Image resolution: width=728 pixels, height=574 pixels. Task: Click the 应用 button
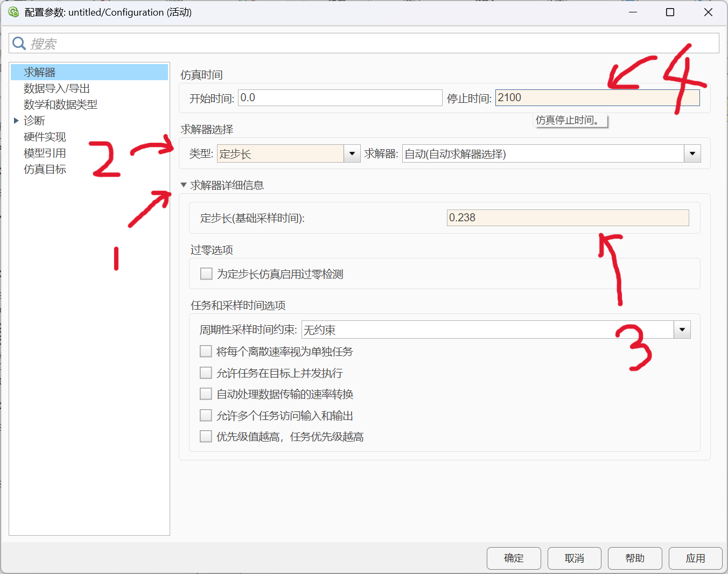click(695, 558)
